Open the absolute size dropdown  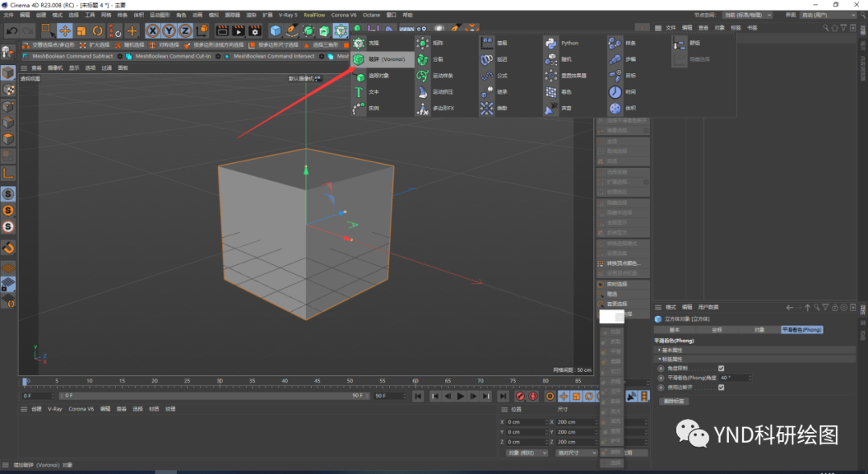[576, 453]
